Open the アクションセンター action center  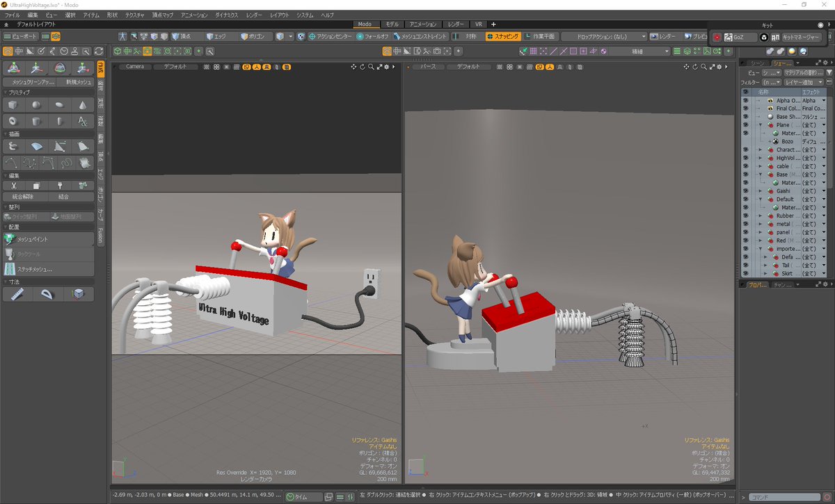tap(331, 36)
